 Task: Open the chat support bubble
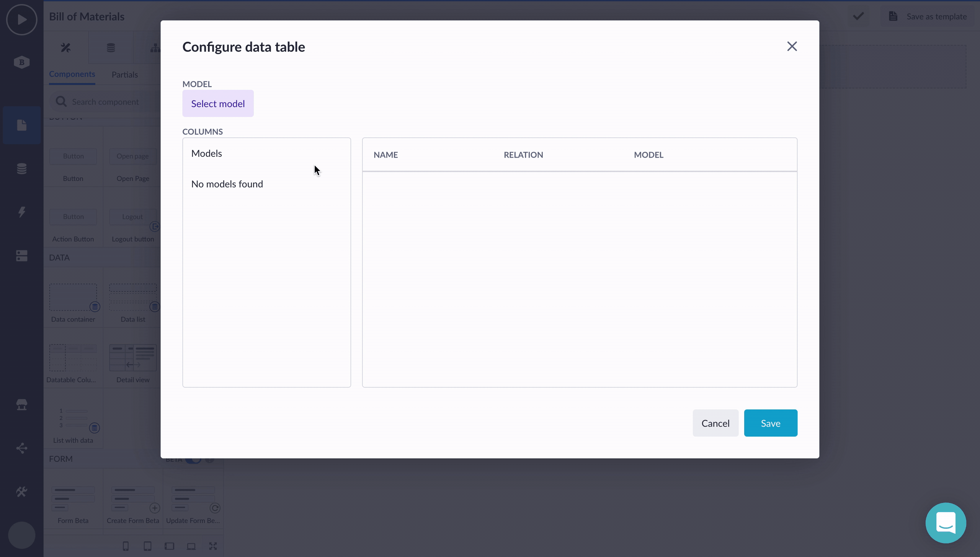coord(946,523)
